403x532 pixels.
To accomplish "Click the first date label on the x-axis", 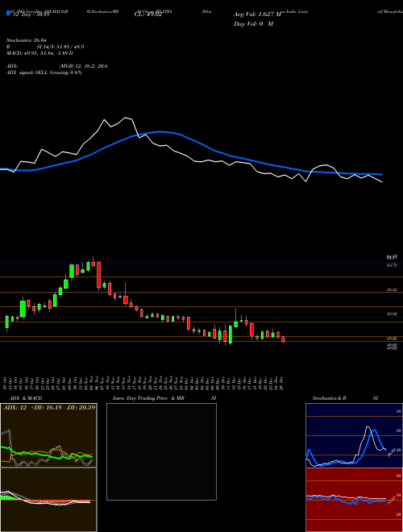I will (x=6, y=382).
